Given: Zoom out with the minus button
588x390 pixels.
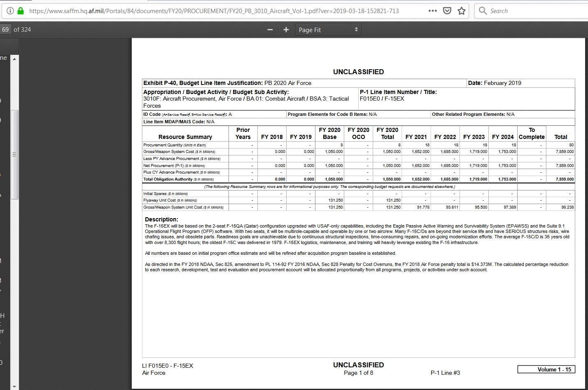Looking at the screenshot, I should click(270, 30).
